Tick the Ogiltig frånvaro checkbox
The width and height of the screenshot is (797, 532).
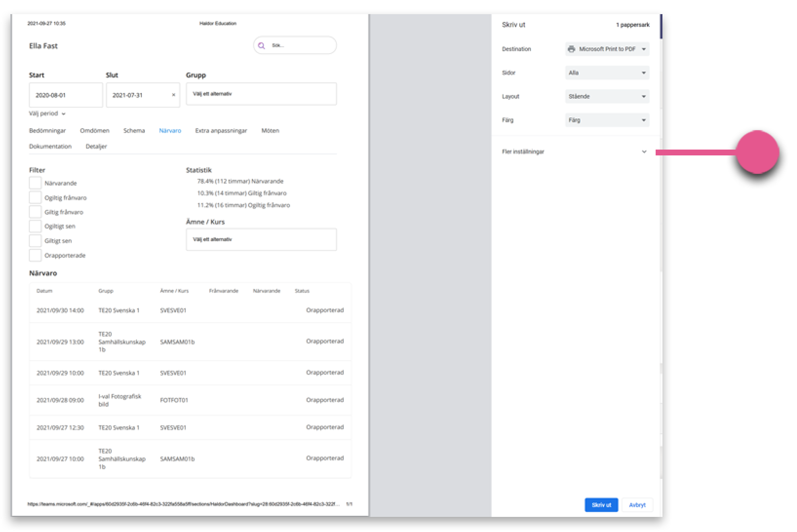35,198
